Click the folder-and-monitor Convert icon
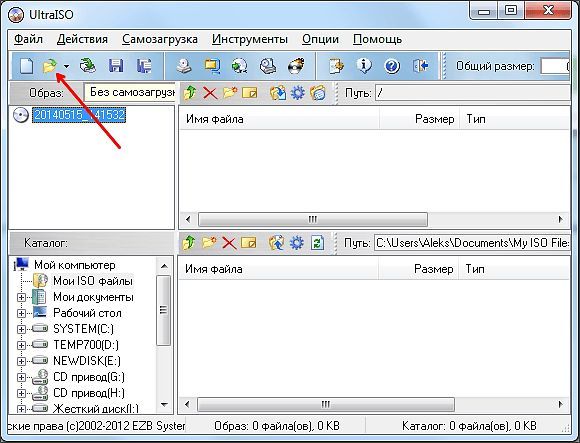The width and height of the screenshot is (580, 443). (212, 66)
